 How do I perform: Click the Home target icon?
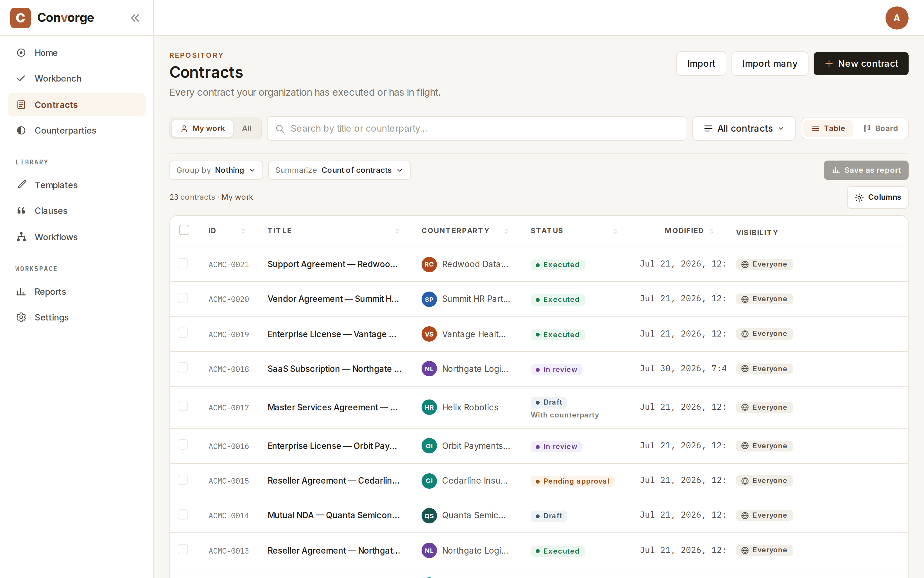(21, 53)
